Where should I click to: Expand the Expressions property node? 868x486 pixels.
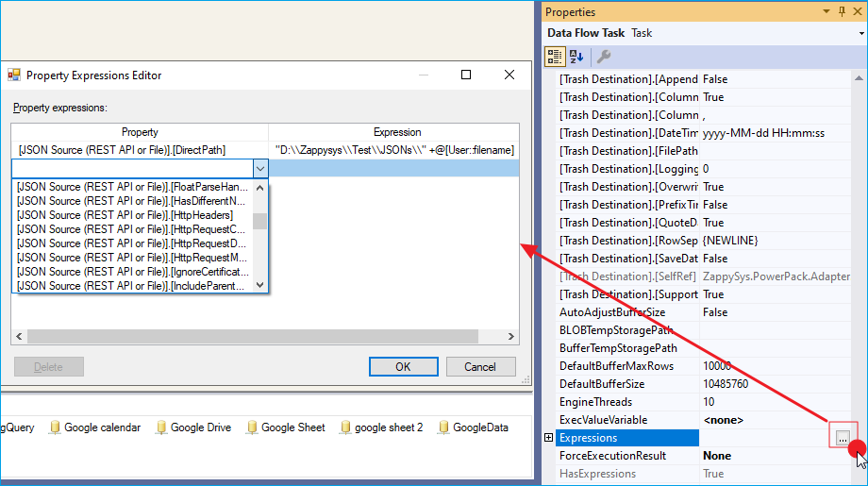[549, 438]
